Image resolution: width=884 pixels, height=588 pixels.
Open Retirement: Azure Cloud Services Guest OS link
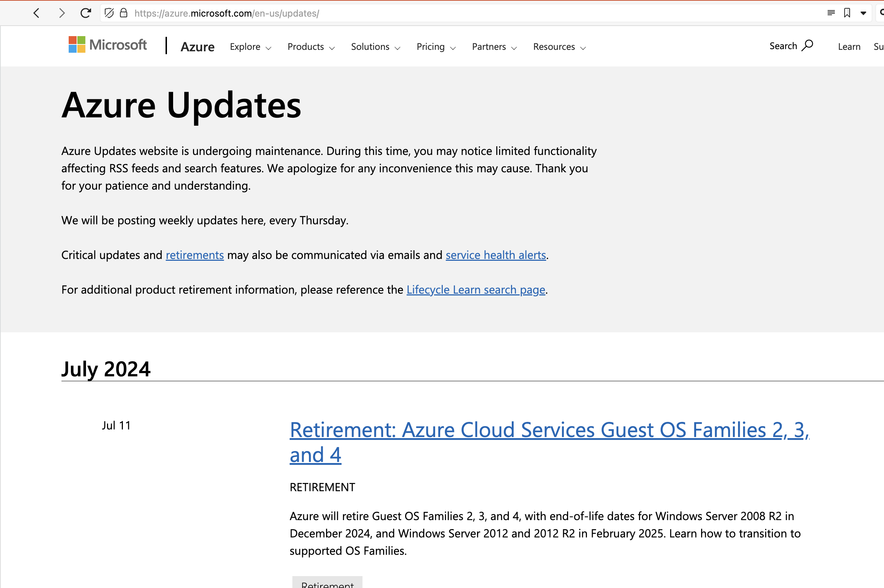click(x=550, y=442)
